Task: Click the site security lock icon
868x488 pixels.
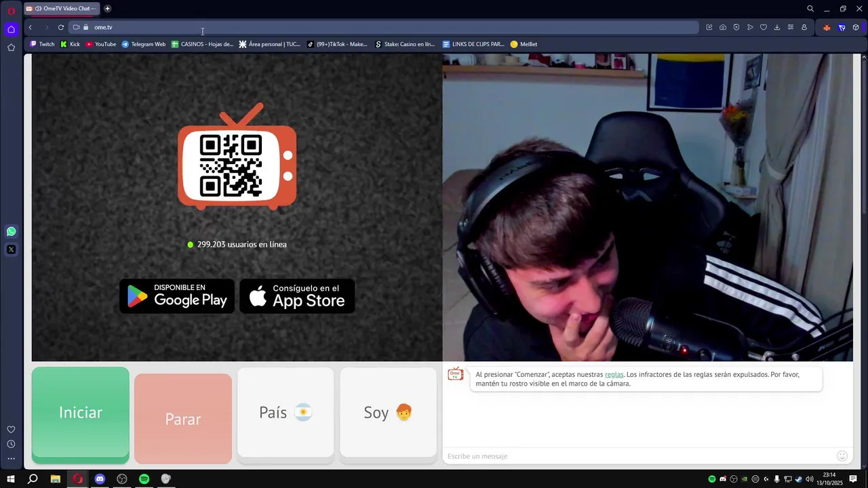Action: pos(85,27)
